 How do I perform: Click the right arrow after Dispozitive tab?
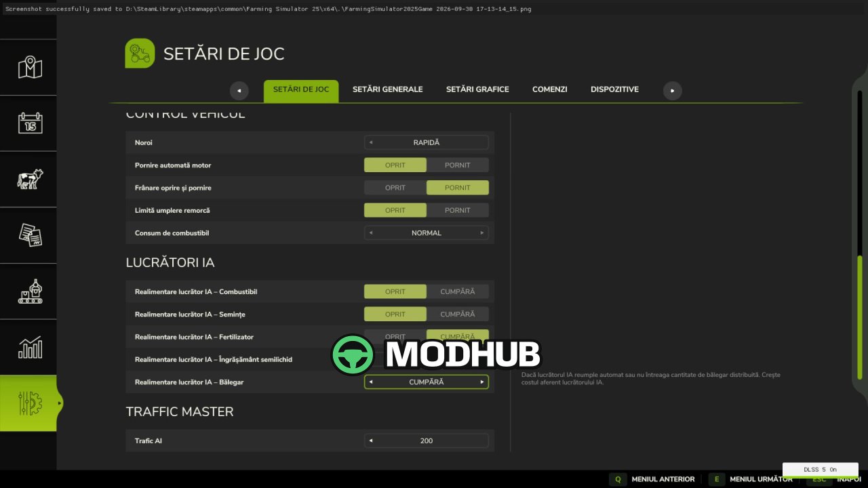click(672, 90)
